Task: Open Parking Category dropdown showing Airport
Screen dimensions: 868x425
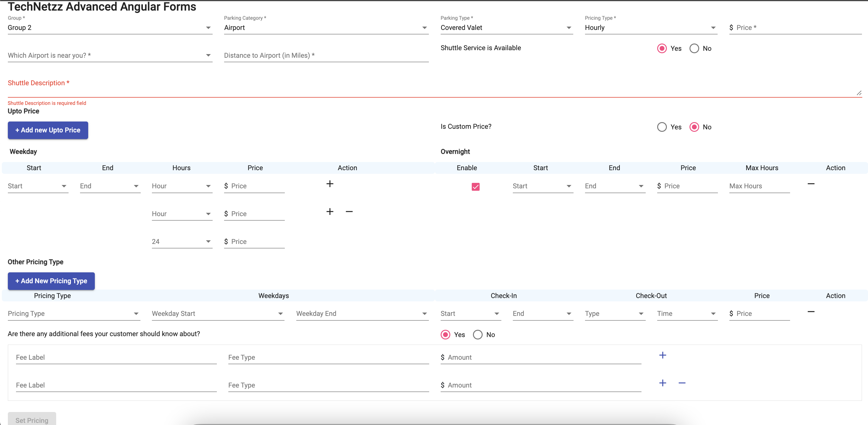Action: [x=326, y=28]
